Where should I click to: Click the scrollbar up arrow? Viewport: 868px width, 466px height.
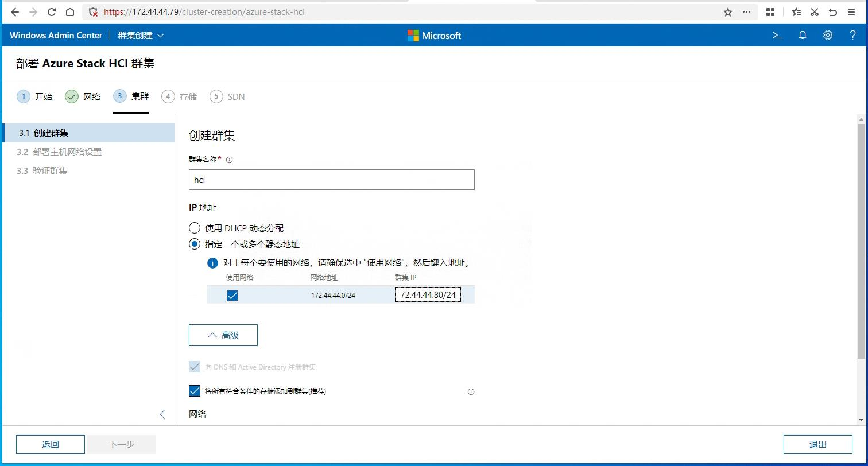pyautogui.click(x=861, y=119)
